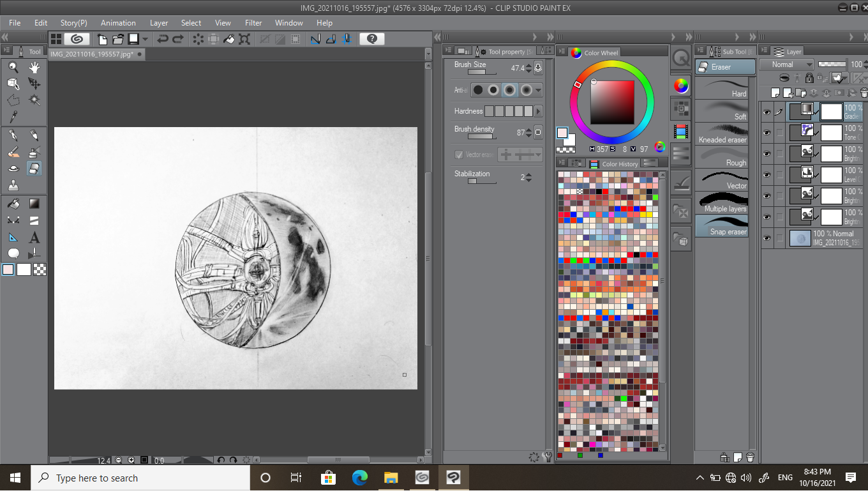Select the Operation object cube tool
868x493 pixels.
point(13,84)
